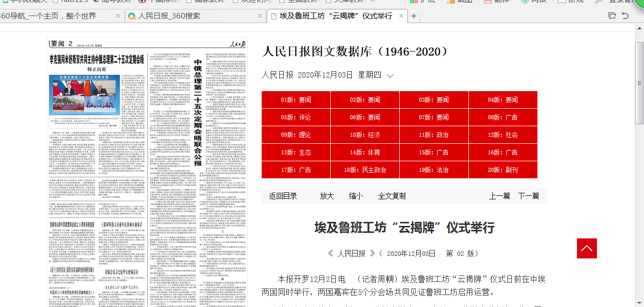Close the 人民日报_360搜索 tab

pos(259,16)
